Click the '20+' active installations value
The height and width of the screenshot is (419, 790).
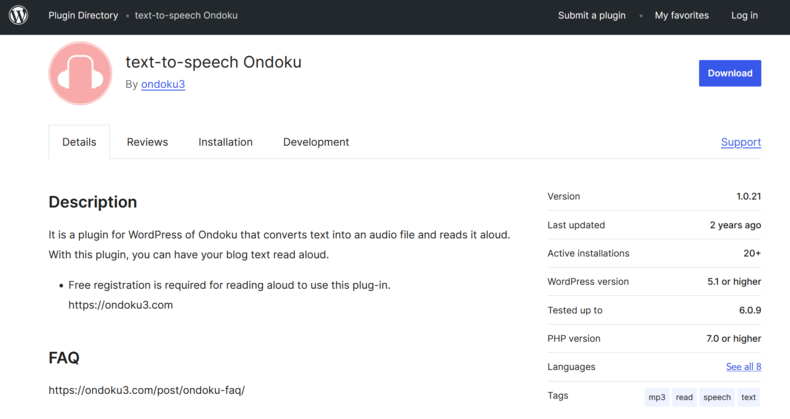tap(752, 253)
